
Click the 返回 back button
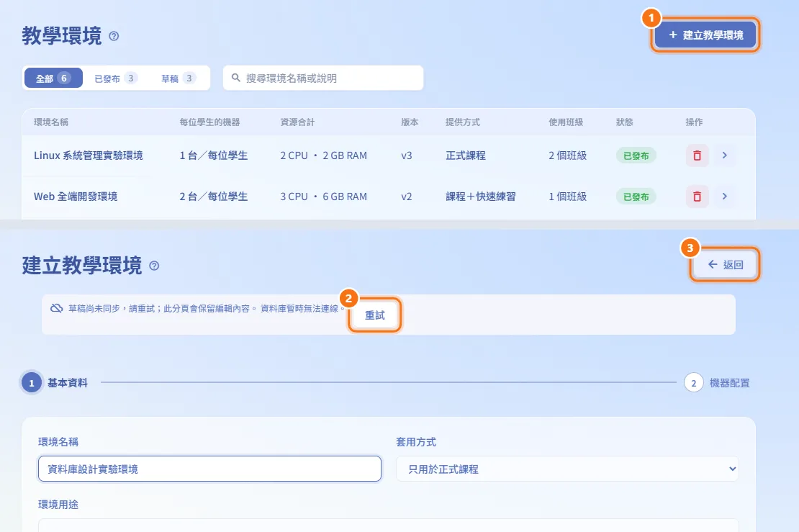pyautogui.click(x=725, y=264)
